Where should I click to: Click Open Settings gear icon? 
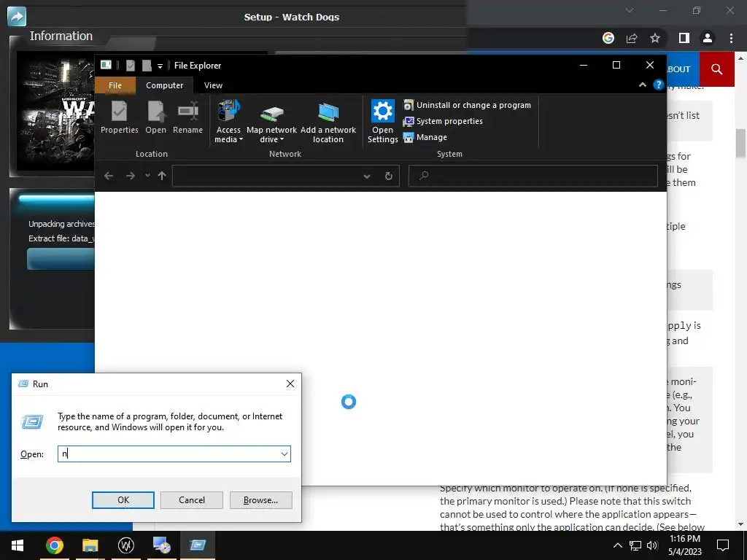pos(382,122)
